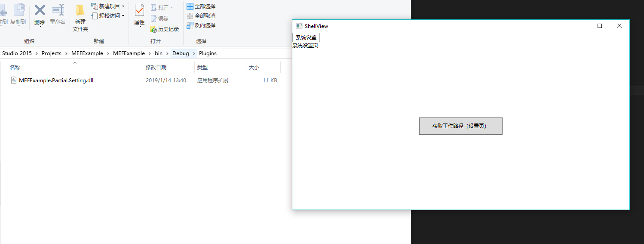Click the Properties (属性) checkmark icon

139,10
